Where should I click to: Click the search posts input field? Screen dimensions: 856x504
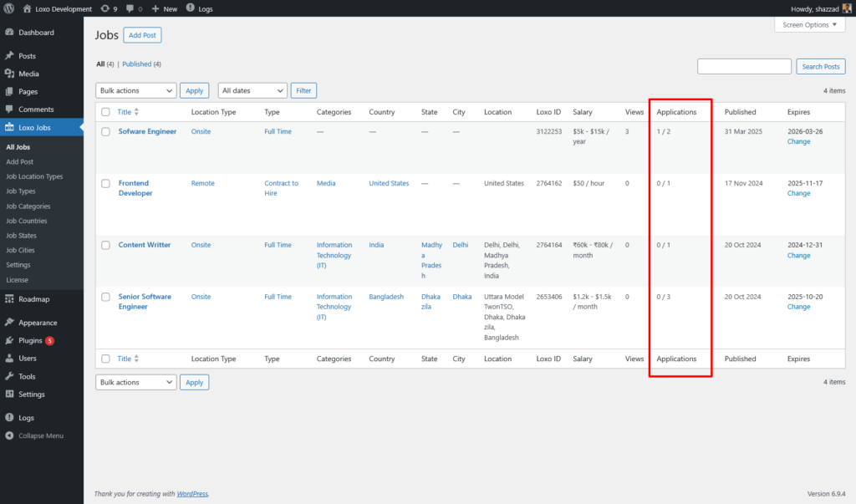click(x=744, y=67)
